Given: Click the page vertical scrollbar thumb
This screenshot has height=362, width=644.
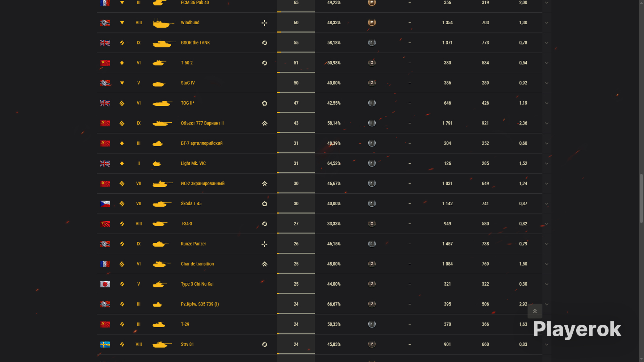Looking at the screenshot, I should click(641, 198).
